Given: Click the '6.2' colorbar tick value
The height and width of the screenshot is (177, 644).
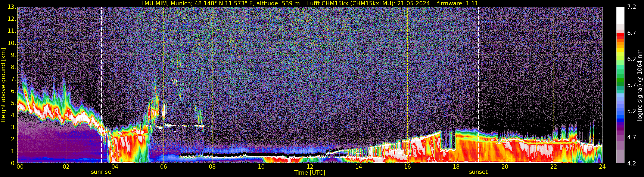Looking at the screenshot, I should tap(632, 59).
